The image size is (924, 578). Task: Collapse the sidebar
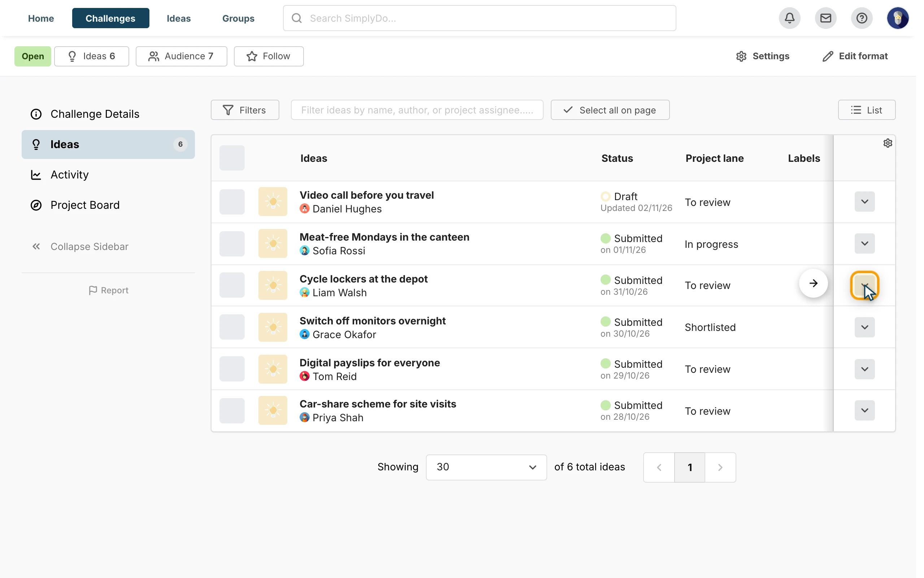[x=80, y=247]
